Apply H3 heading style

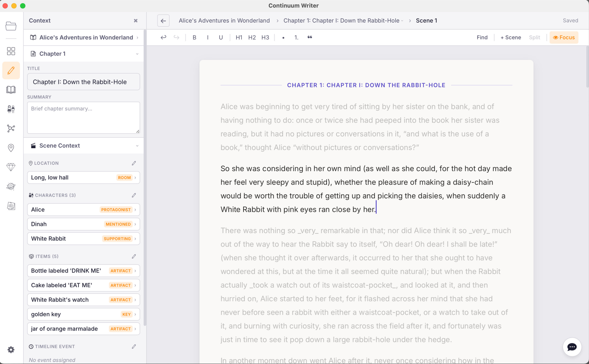pos(265,37)
